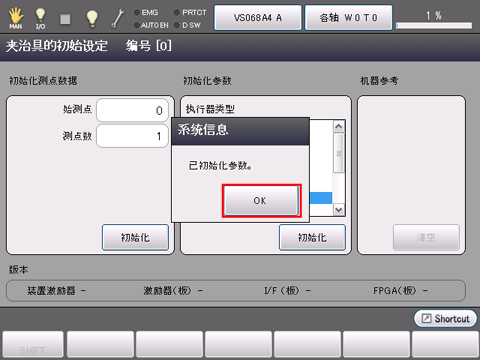This screenshot has height=360, width=480.
Task: Click the 初始化参数 heading
Action: coord(207,81)
